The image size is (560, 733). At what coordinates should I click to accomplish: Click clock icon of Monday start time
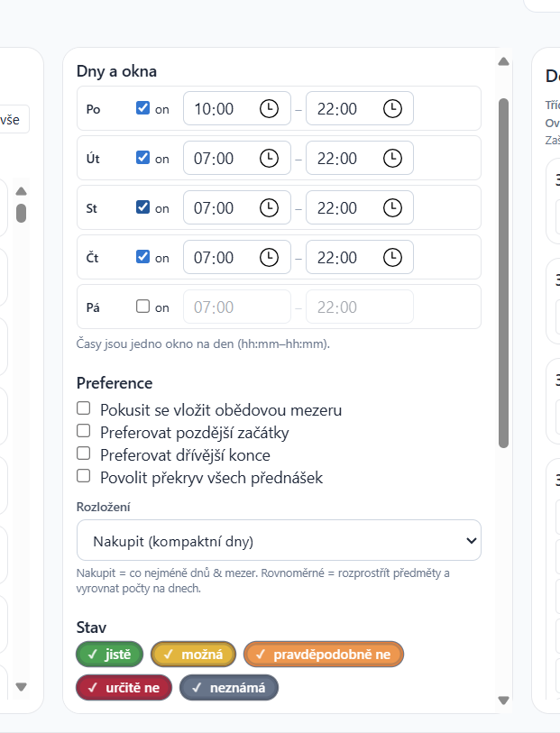269,109
